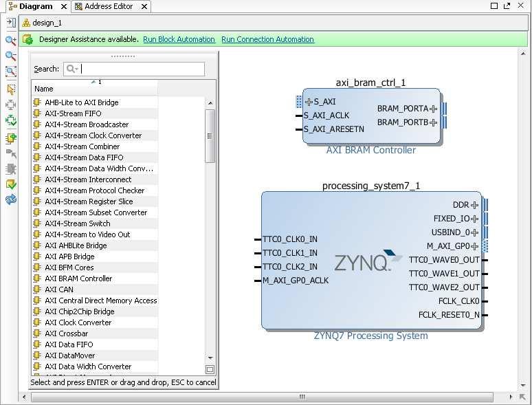The width and height of the screenshot is (532, 405).
Task: Expand the M_AXI_GP0 interface
Action: (x=475, y=246)
